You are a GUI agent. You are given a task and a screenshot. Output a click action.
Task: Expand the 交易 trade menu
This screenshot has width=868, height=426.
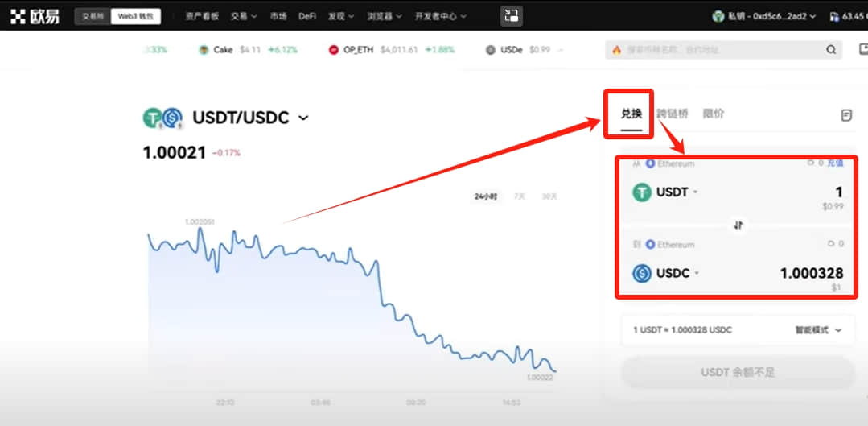pyautogui.click(x=244, y=17)
